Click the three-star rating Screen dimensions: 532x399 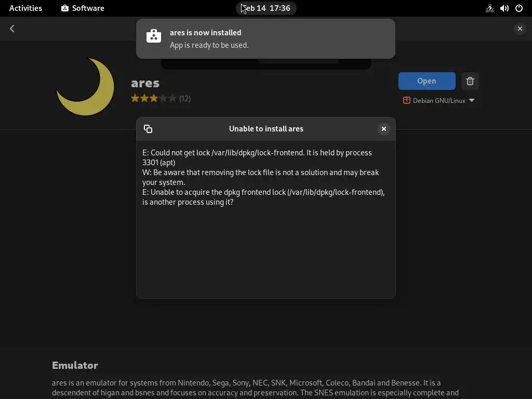tap(154, 98)
